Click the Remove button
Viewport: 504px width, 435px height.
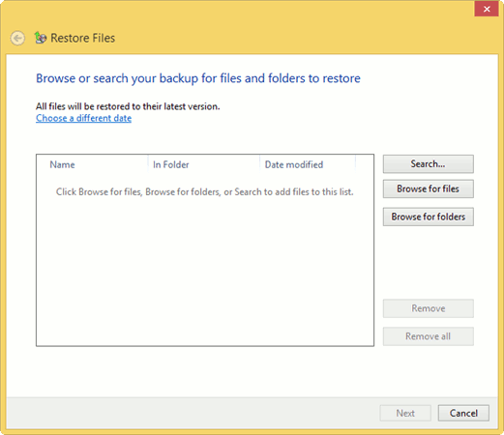click(x=428, y=308)
